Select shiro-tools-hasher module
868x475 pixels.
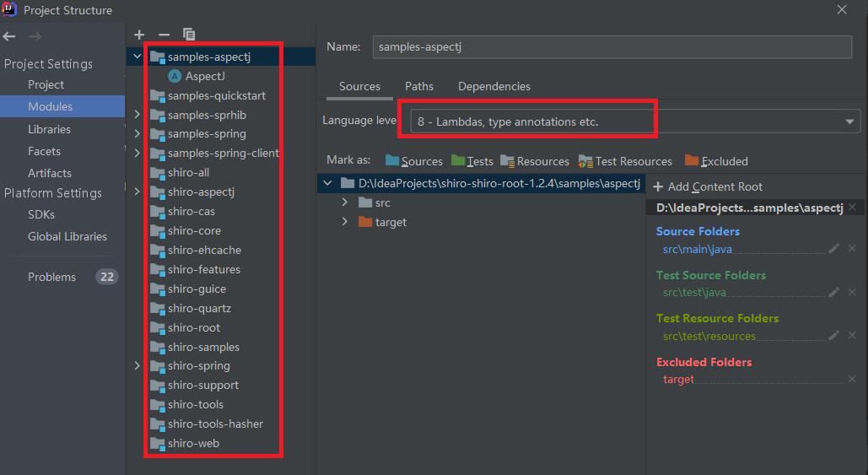(x=215, y=424)
